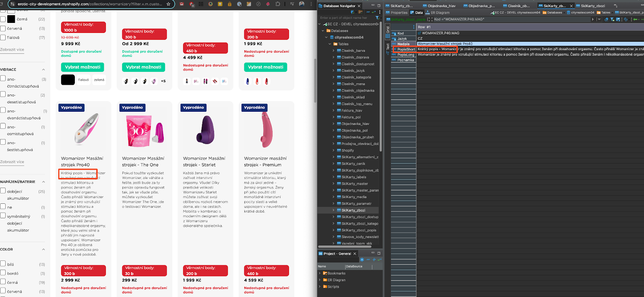Open the external link icon beside WOMANIZER.P40.MAG
This screenshot has width=644, height=297.
(x=419, y=33)
